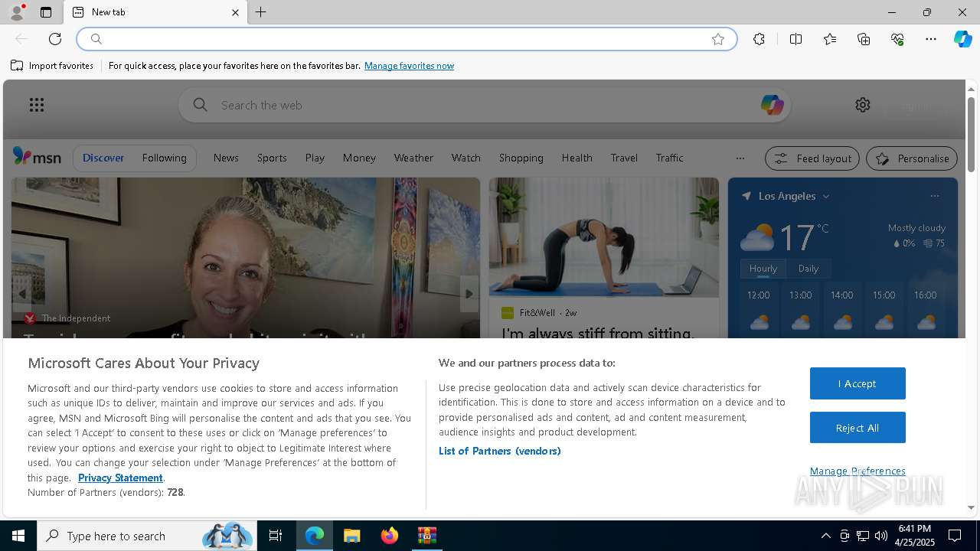
Task: Open the Fit&Well yoga article thumbnail
Action: pos(604,237)
